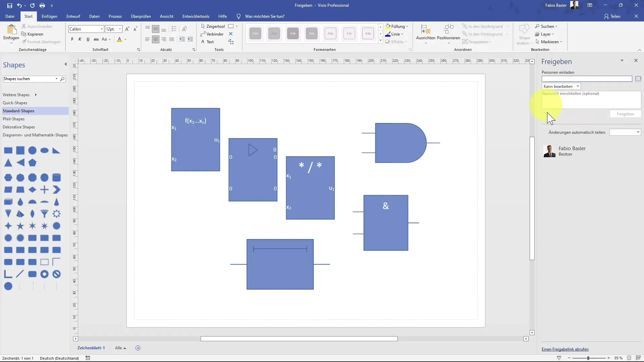Select the Text tool
The height and width of the screenshot is (362, 644).
point(207,42)
